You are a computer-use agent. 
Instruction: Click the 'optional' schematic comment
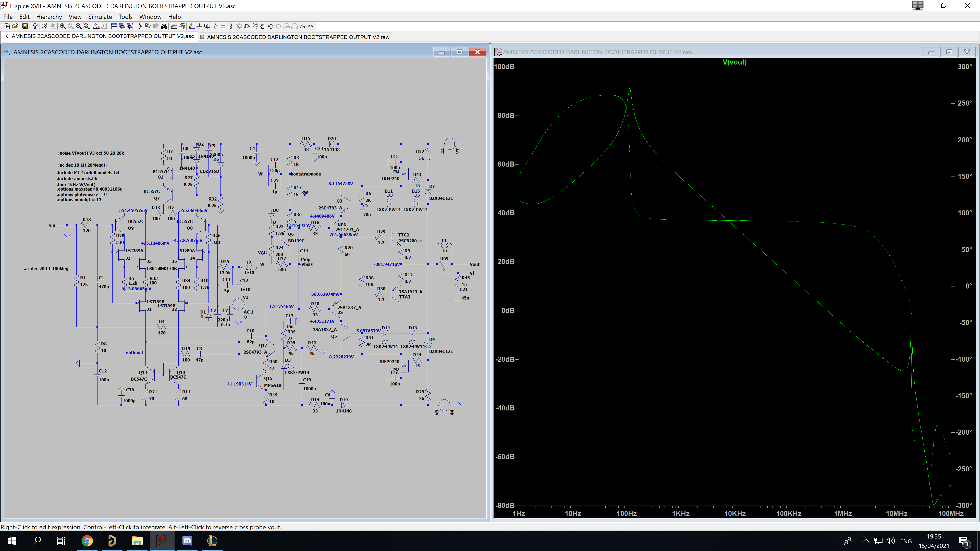click(134, 353)
